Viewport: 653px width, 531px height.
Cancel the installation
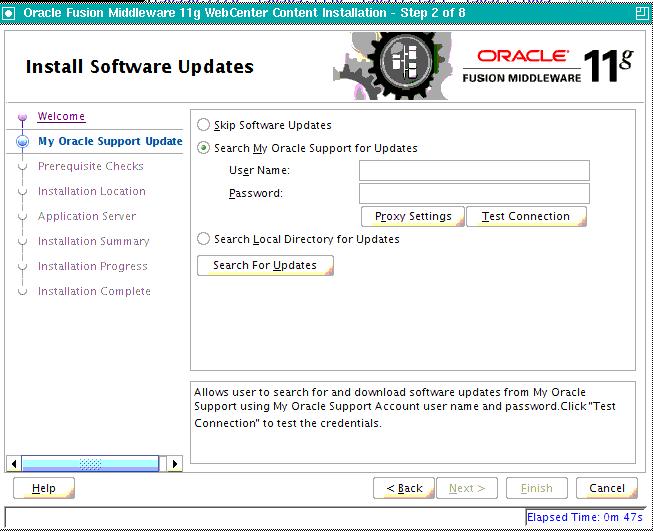click(x=607, y=488)
